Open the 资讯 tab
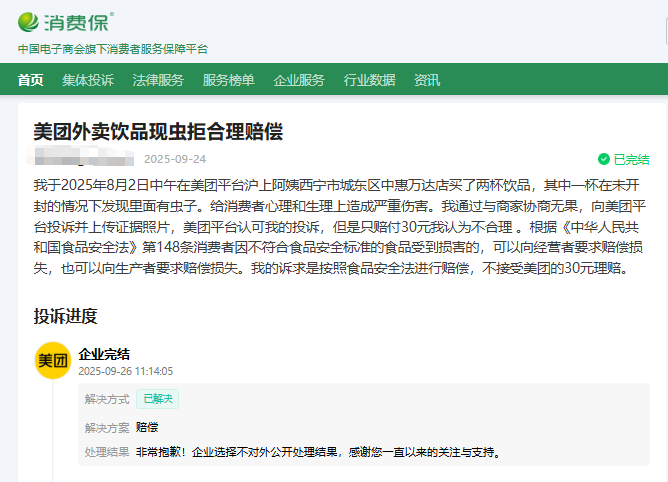 point(427,80)
